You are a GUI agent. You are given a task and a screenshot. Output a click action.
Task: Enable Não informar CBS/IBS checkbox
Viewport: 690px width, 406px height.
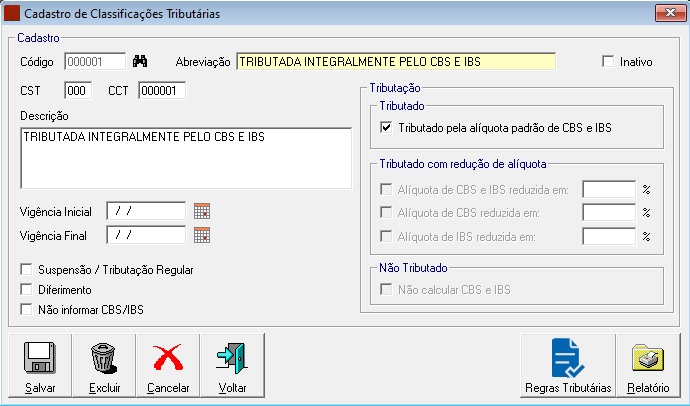click(26, 310)
